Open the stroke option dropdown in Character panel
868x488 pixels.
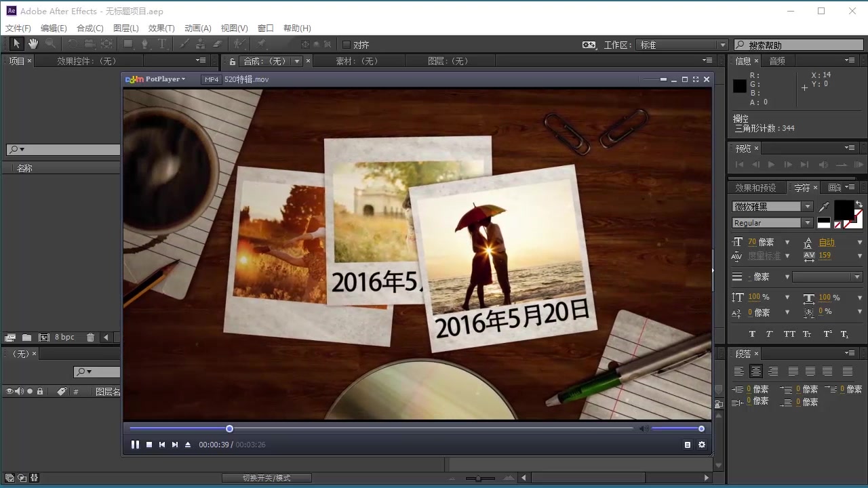tap(828, 277)
